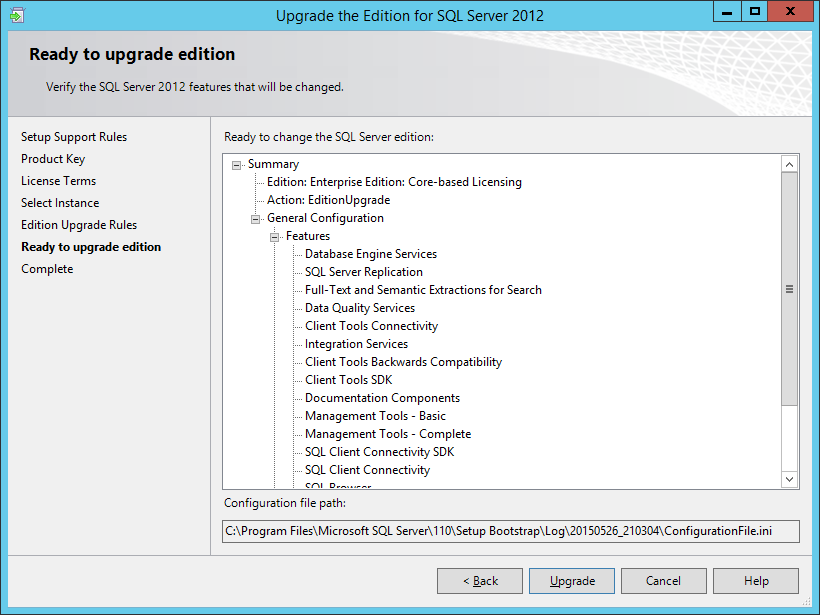The height and width of the screenshot is (615, 820).
Task: Select the Data Quality Services item
Action: point(359,308)
